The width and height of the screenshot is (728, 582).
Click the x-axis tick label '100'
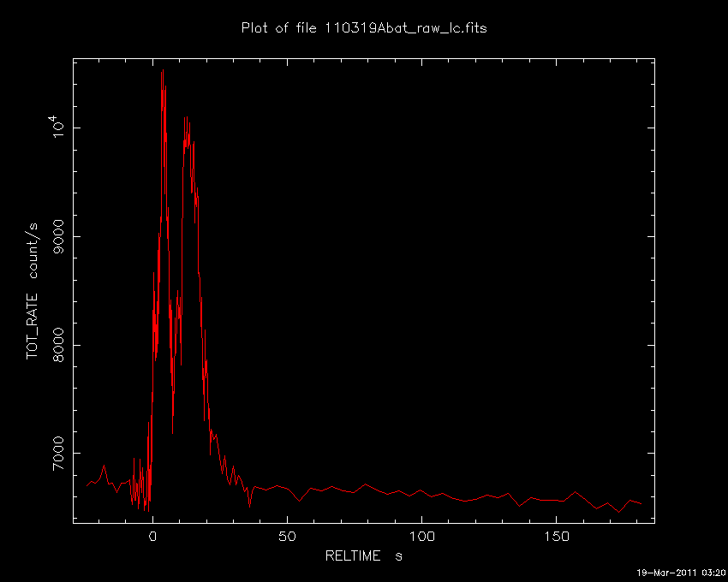coord(421,537)
